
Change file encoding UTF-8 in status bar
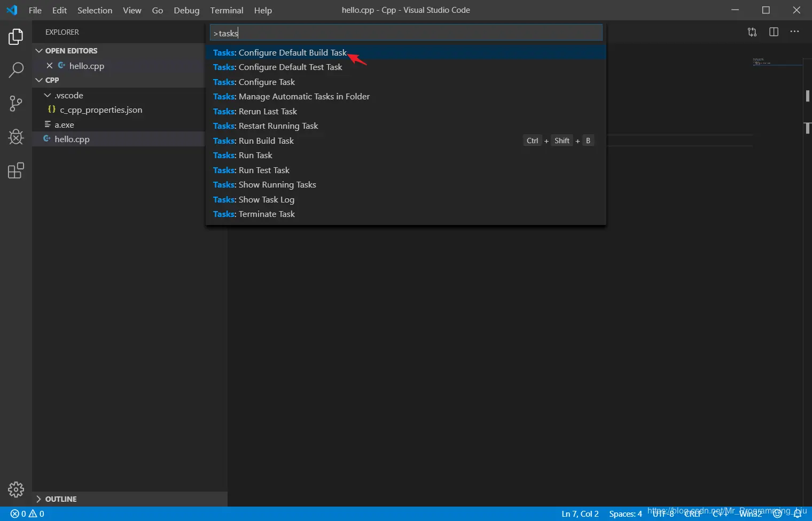(663, 514)
